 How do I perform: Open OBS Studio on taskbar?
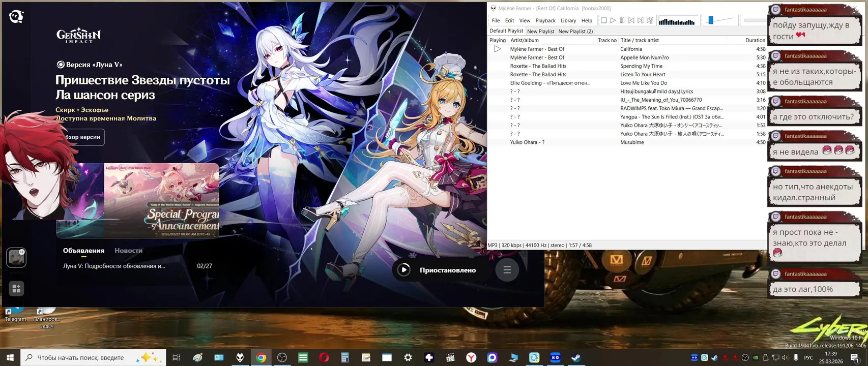tap(282, 357)
